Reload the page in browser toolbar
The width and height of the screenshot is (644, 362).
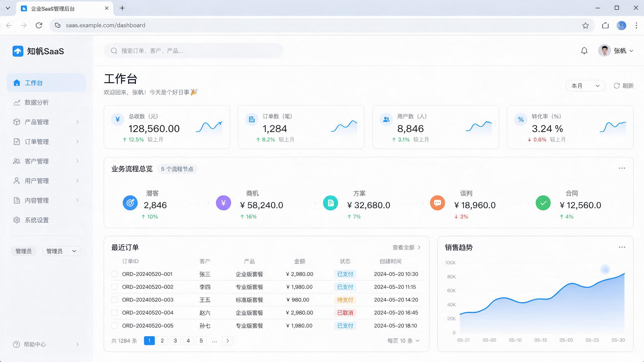(39, 25)
